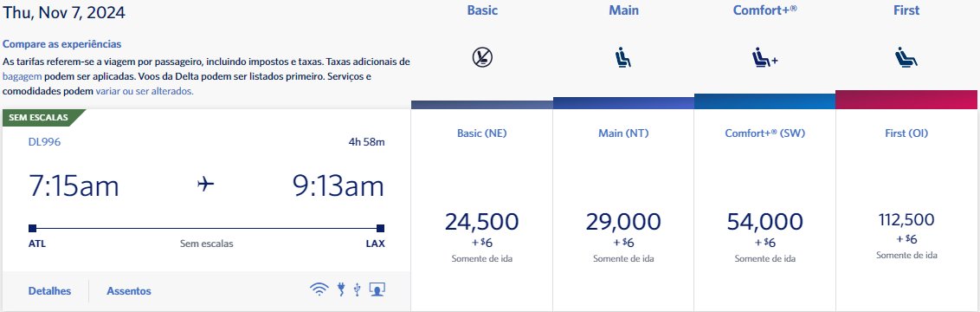
Task: Select the Main (NT) 29,000 miles fare
Action: click(x=623, y=210)
